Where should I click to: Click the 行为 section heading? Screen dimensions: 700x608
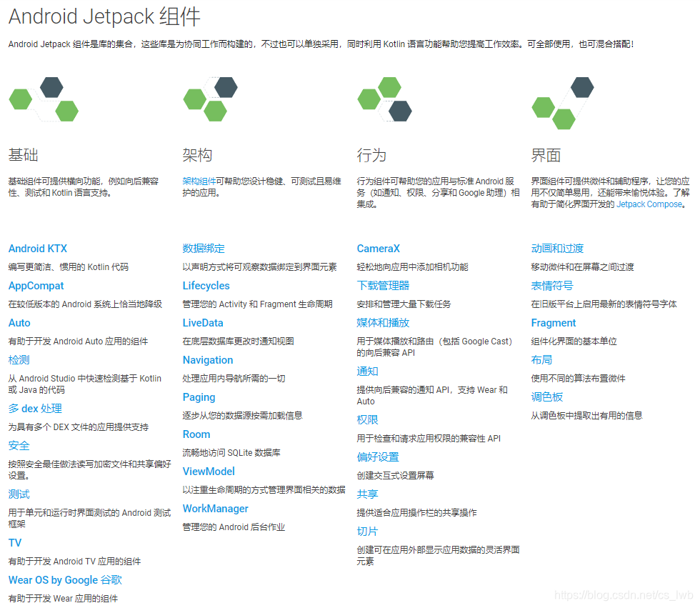click(371, 155)
